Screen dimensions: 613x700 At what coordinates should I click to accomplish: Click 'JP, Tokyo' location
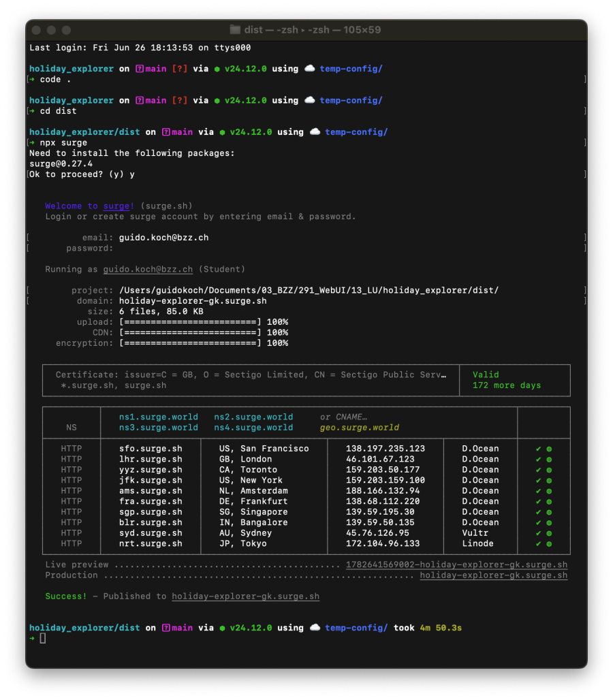pos(243,544)
